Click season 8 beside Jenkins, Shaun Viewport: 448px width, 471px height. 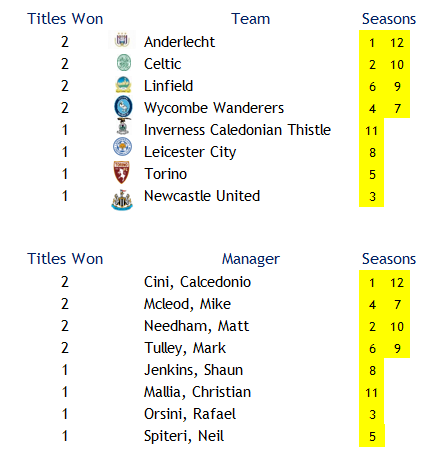[372, 371]
